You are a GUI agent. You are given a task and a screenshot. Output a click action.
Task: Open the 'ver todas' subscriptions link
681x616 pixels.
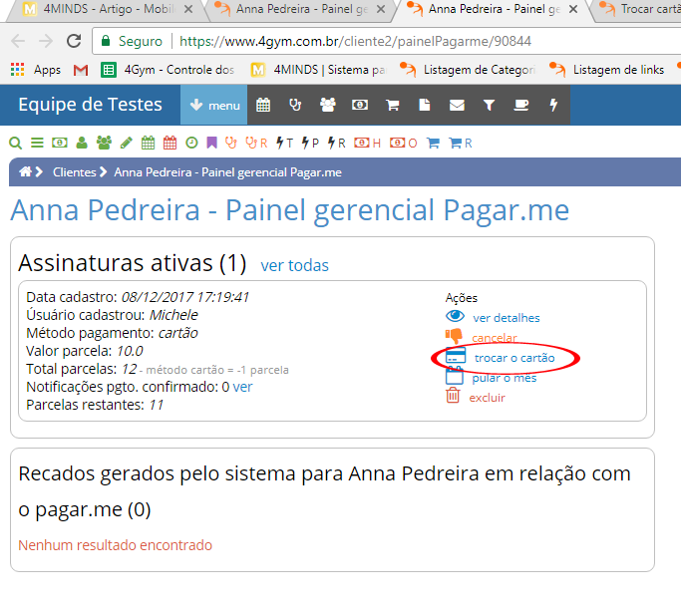(x=294, y=265)
